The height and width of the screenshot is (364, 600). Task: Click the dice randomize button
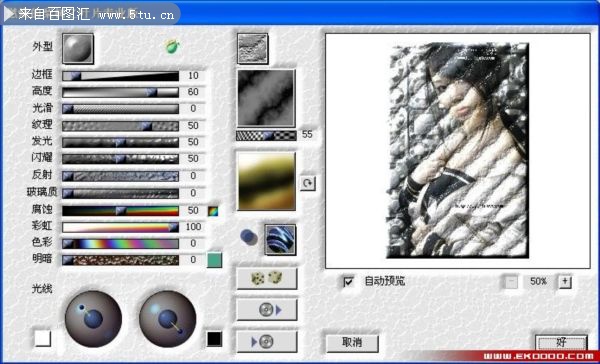267,278
